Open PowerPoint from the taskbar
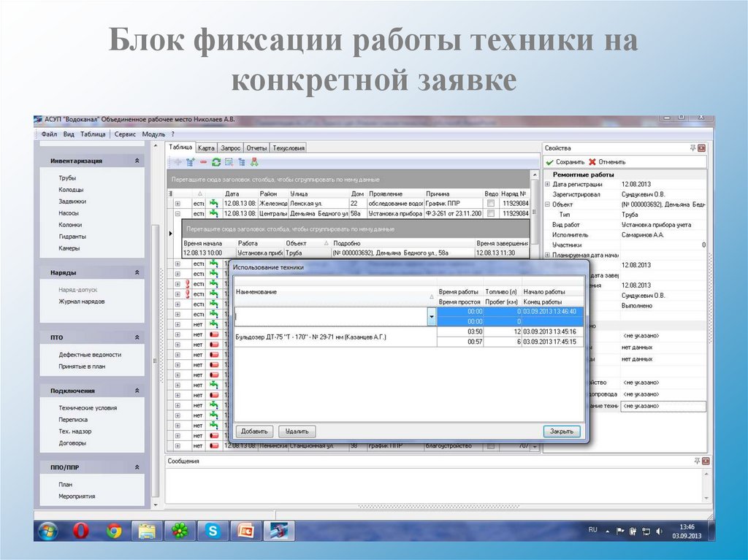 tap(246, 530)
